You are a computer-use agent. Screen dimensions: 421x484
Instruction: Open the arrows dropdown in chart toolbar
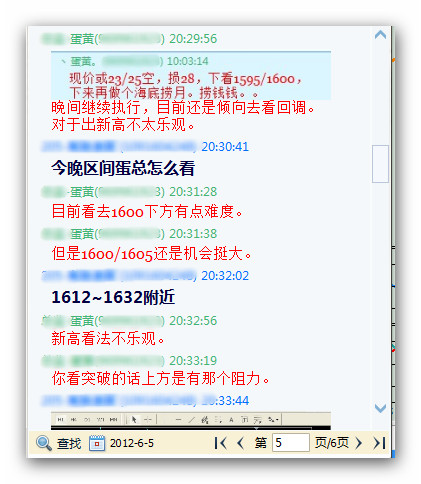(273, 420)
